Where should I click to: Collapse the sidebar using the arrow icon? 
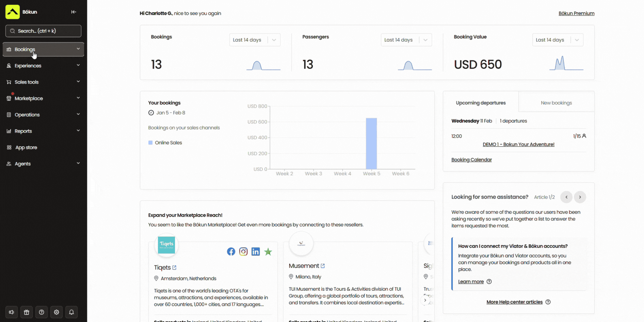point(74,12)
